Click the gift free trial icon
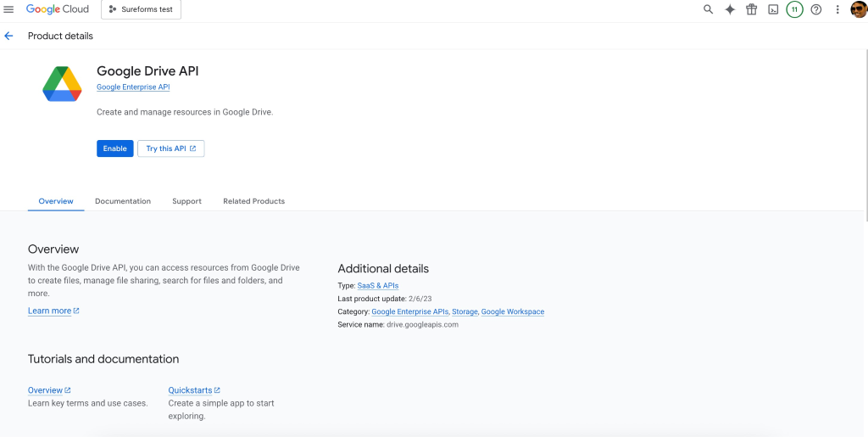 (x=751, y=9)
